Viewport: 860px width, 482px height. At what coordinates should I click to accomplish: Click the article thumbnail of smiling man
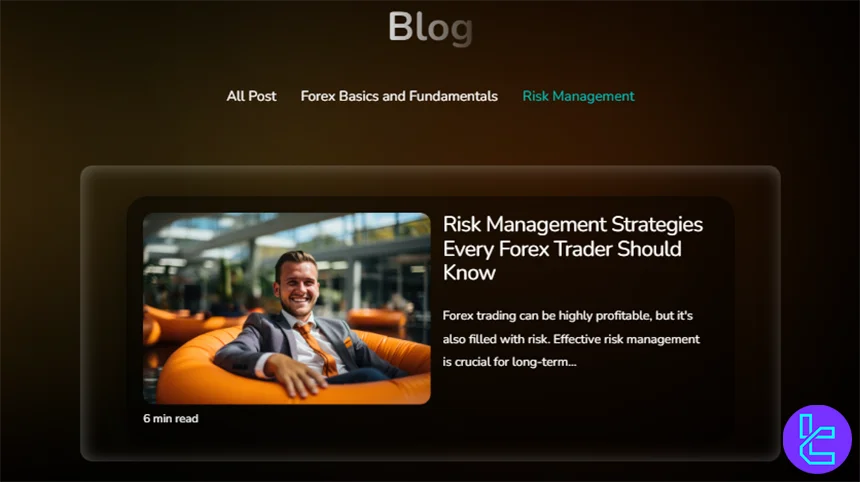point(287,308)
